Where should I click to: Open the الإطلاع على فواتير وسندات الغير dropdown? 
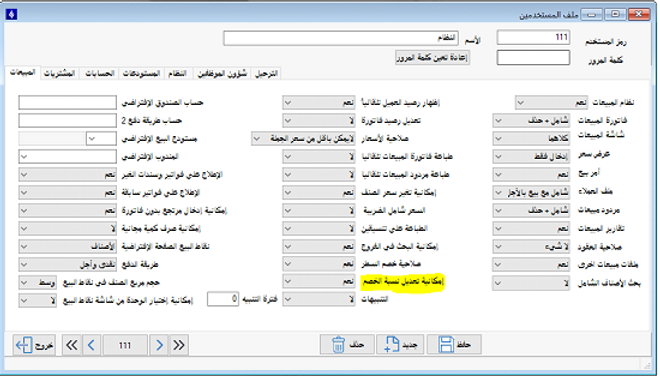(67, 174)
